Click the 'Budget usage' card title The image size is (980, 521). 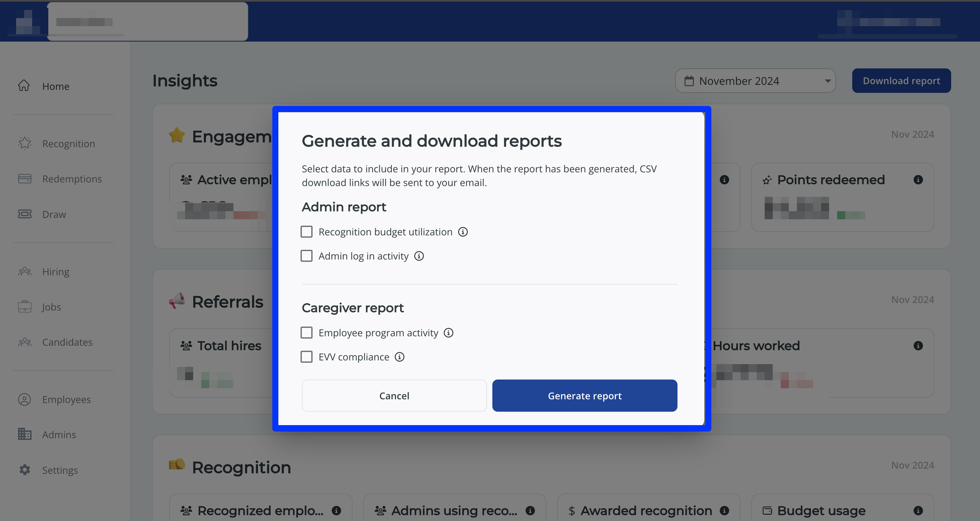[821, 511]
